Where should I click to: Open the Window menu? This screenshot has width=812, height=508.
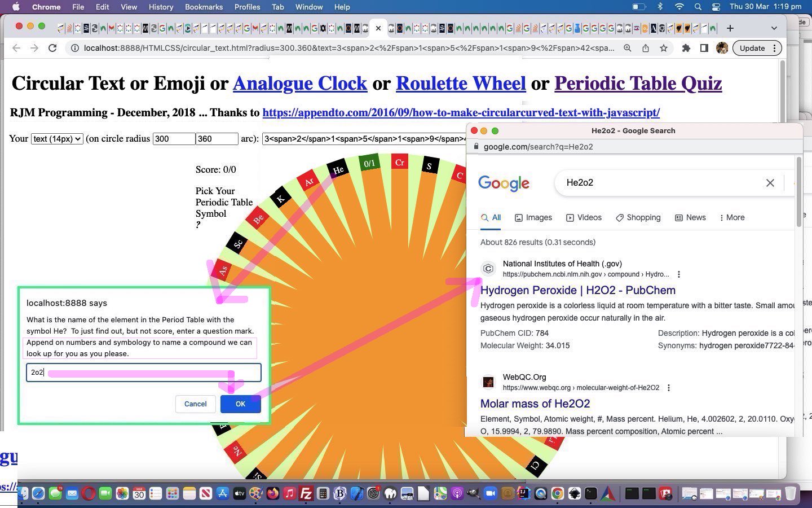click(309, 7)
